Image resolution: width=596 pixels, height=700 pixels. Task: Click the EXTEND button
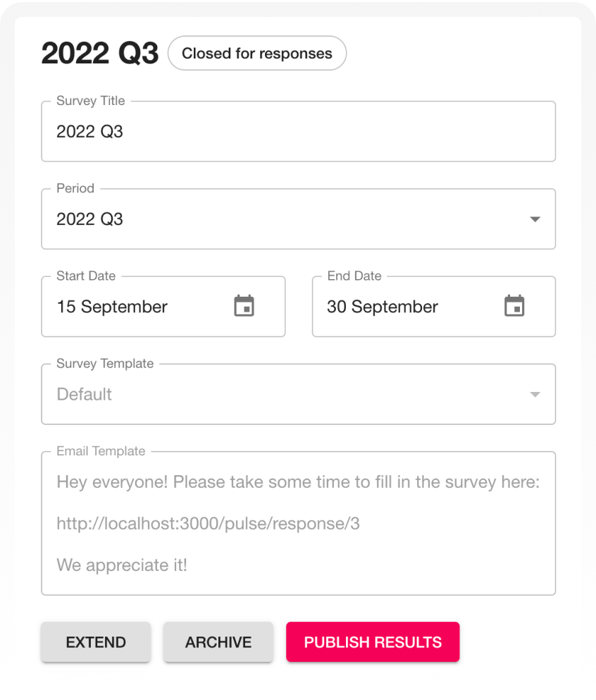(96, 642)
